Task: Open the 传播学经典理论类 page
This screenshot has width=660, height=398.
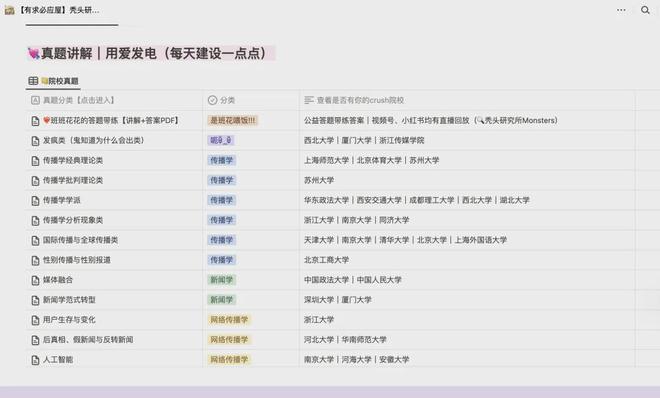Action: (73, 160)
